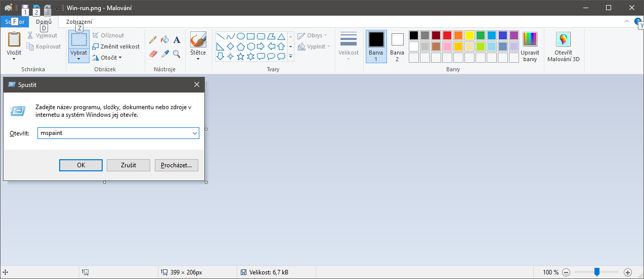Choose the Right triangle shape
This screenshot has height=279, width=644.
point(221,46)
